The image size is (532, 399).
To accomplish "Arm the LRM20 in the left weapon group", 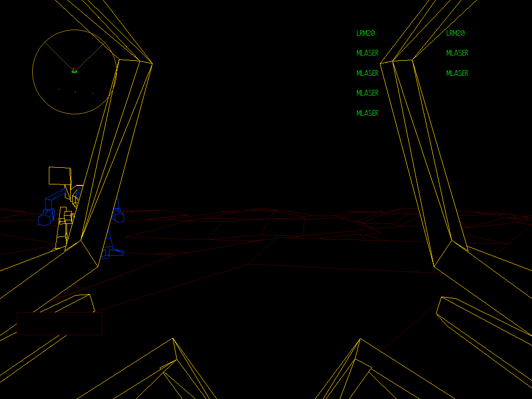I will pos(365,33).
